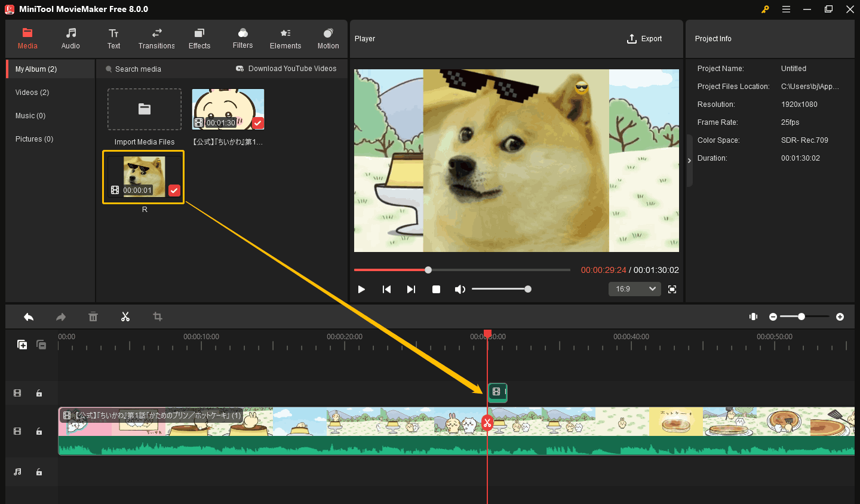Open the Filters tab

pos(242,39)
